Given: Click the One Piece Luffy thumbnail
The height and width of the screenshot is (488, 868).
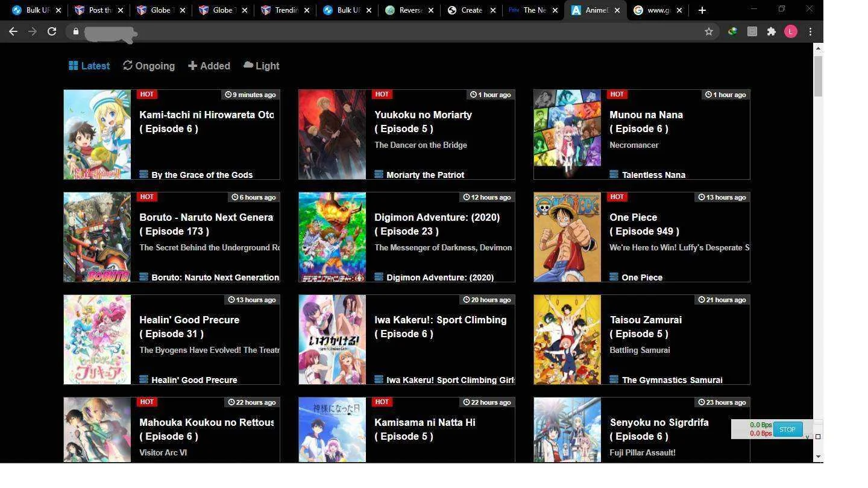Looking at the screenshot, I should point(567,237).
